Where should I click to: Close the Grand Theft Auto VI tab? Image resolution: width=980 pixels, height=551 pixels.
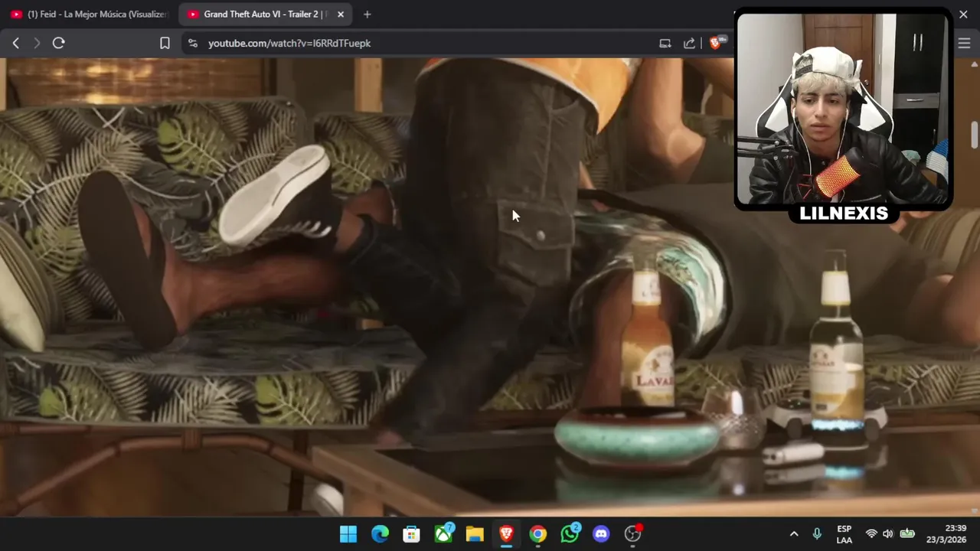(x=341, y=15)
